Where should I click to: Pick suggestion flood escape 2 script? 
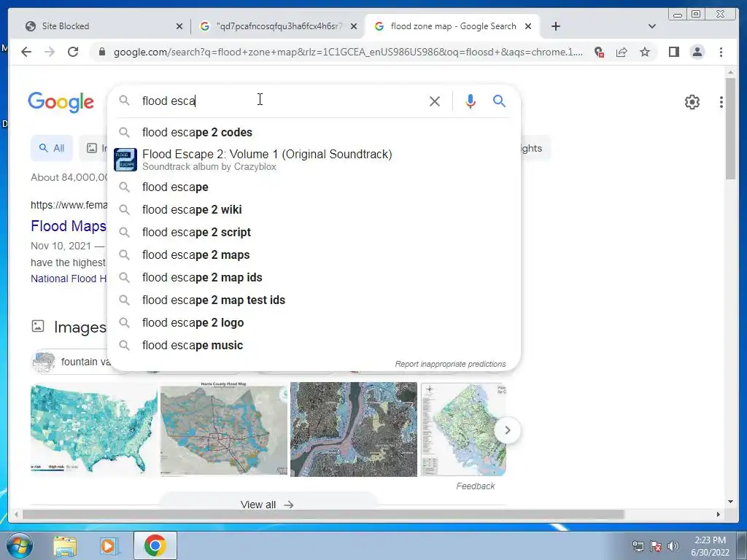coord(314,233)
